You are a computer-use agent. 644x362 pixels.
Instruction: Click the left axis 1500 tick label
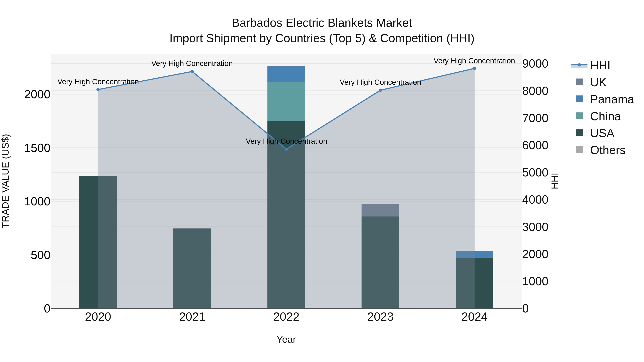[x=37, y=148]
